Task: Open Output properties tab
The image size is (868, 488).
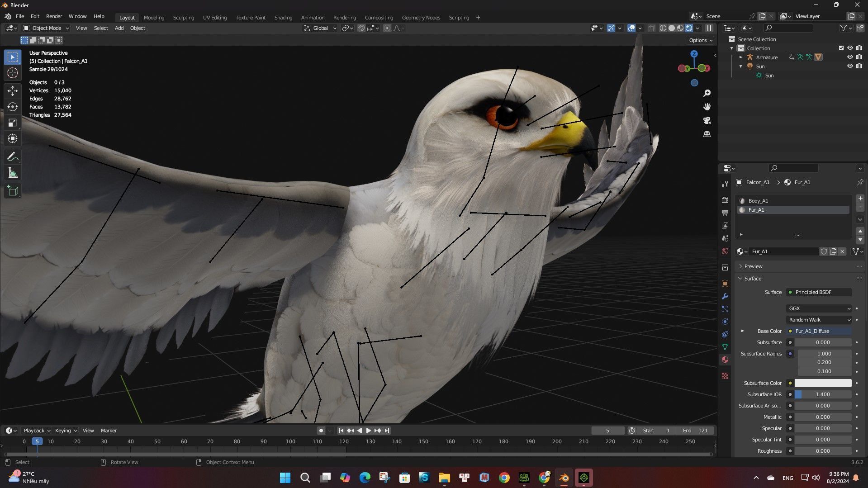Action: (725, 213)
